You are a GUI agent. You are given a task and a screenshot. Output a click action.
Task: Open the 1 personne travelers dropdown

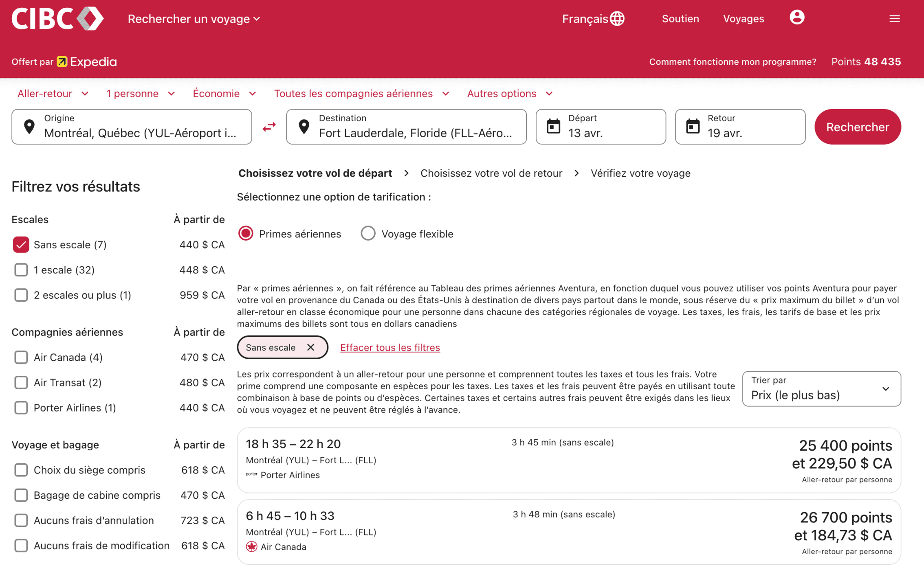coord(141,94)
